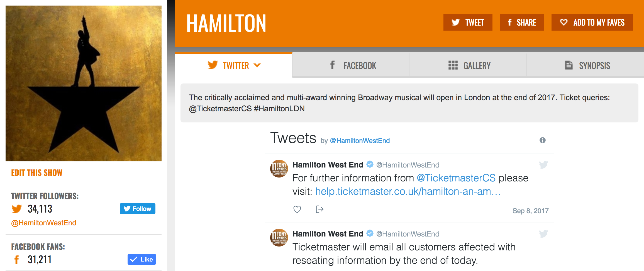Open the help.ticketmaster.co.uk link in tweet
The height and width of the screenshot is (271, 644).
tap(408, 191)
